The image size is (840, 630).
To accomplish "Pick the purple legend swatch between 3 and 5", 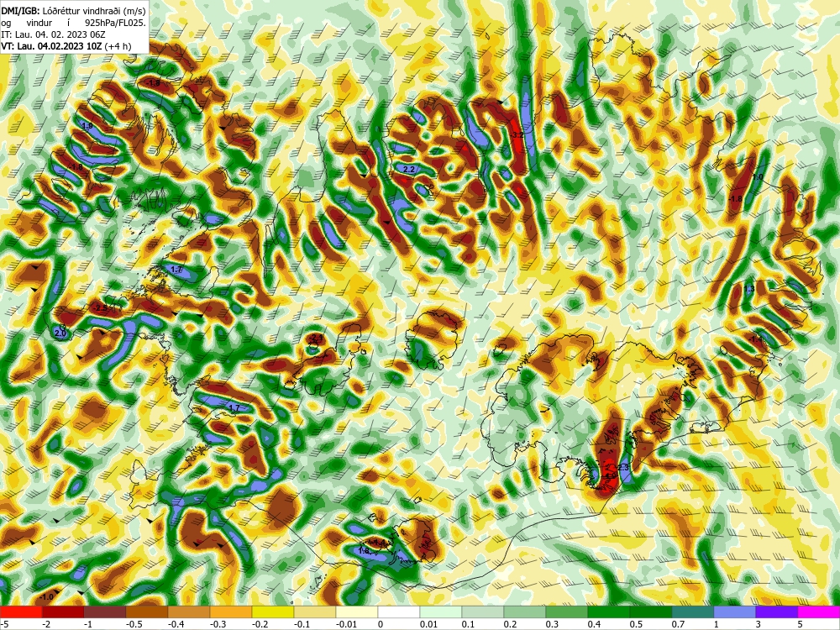I will 777,612.
